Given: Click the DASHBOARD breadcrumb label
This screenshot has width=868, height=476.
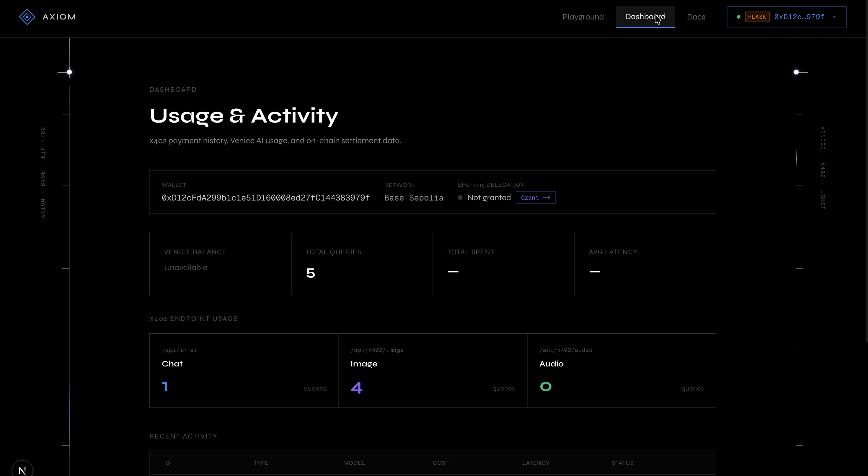Looking at the screenshot, I should click(173, 89).
